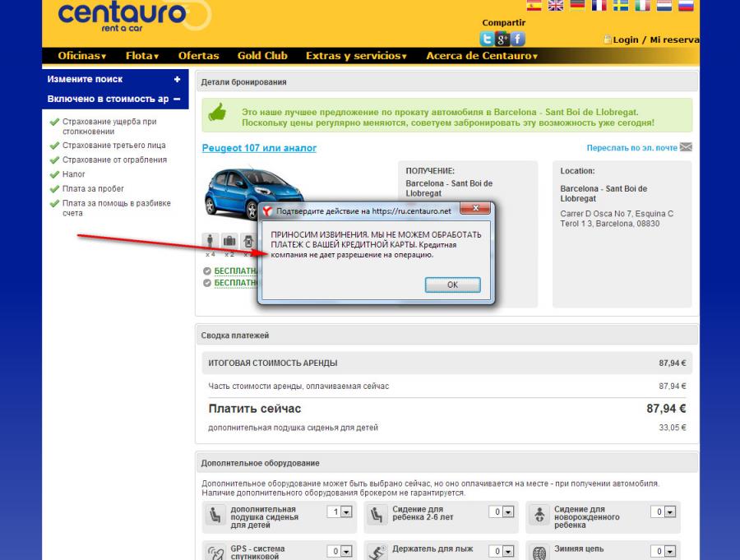740x560 pixels.
Task: Click the padlock icon beside Login
Action: (608, 39)
